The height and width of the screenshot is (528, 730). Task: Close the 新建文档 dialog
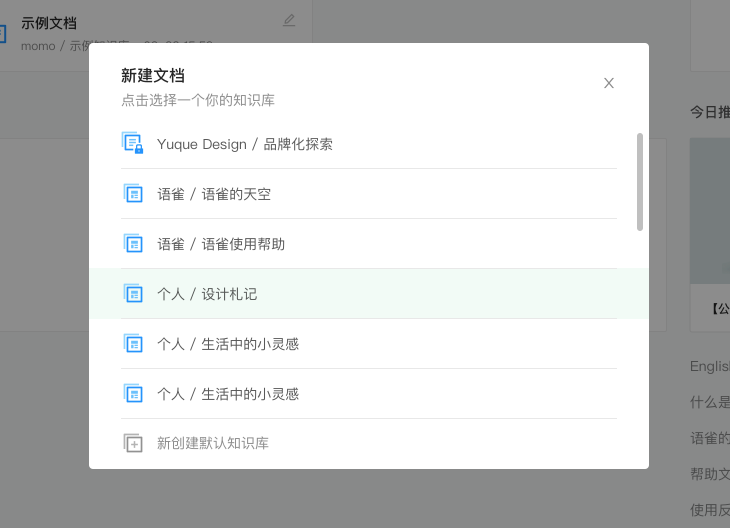pos(608,83)
